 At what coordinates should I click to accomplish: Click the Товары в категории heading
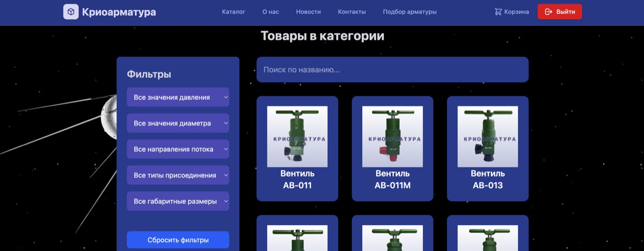coord(323,36)
